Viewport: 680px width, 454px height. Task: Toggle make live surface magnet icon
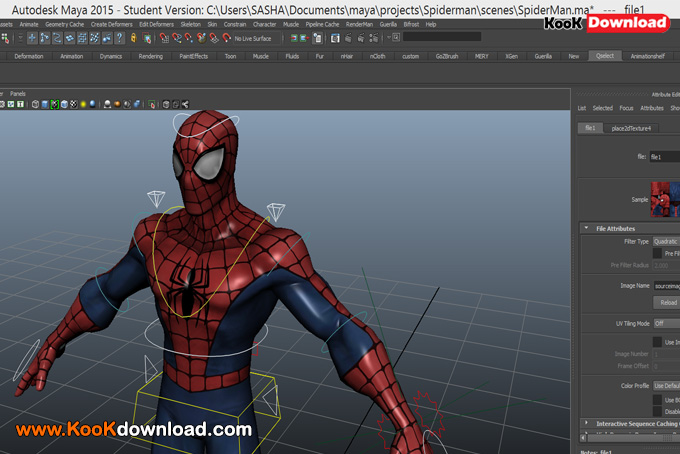coord(226,39)
